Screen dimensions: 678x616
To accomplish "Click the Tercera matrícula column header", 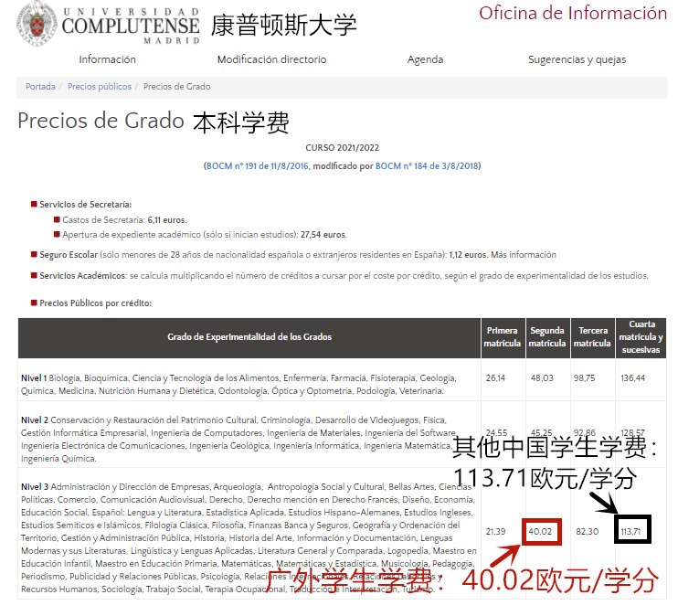I will (592, 337).
